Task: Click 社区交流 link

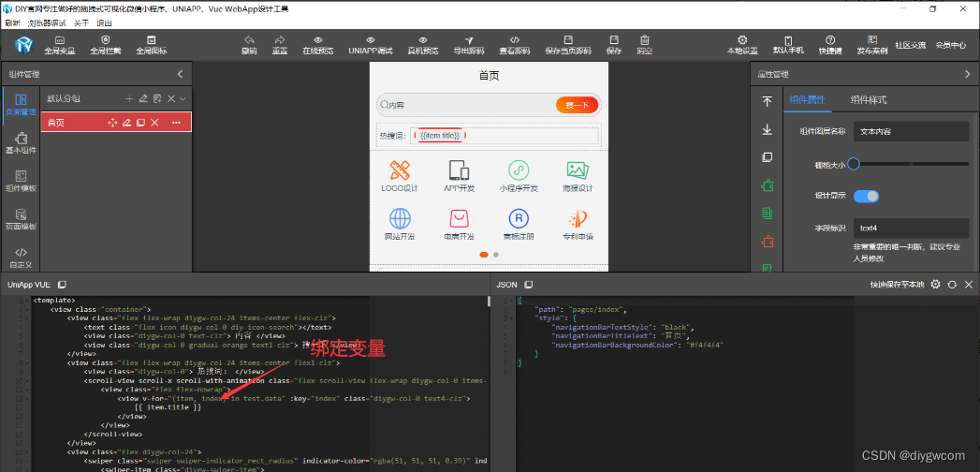Action: [910, 45]
